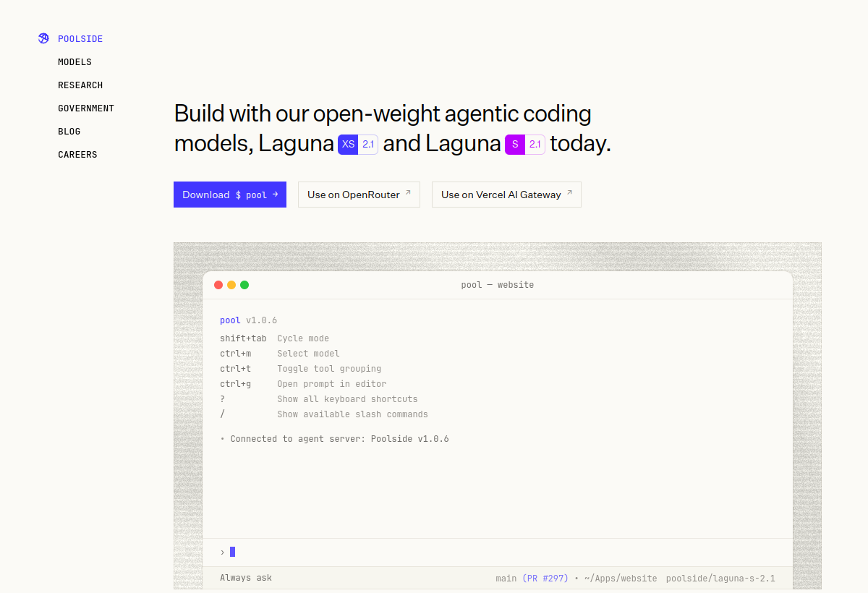Screen dimensions: 868x593
Task: Click 'Always ask' in terminal status bar
Action: [x=246, y=579]
